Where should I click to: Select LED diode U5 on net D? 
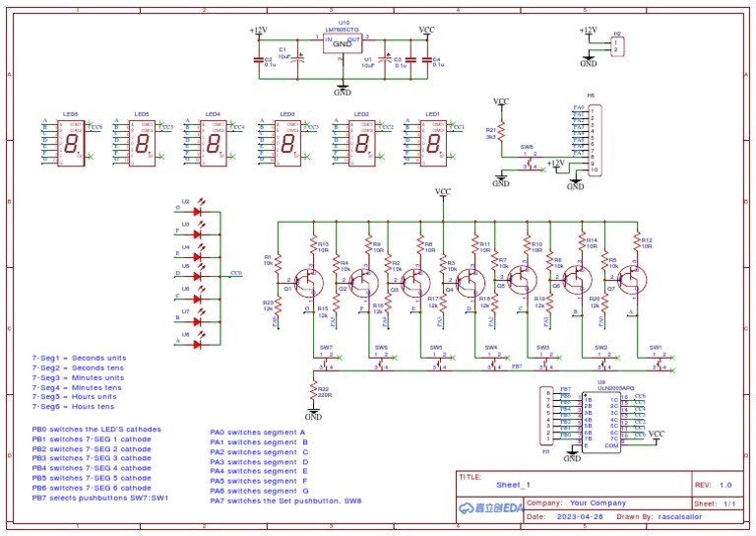(x=197, y=276)
